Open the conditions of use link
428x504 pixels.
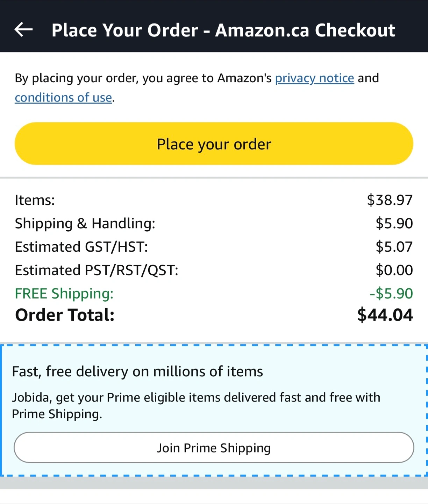click(x=63, y=98)
